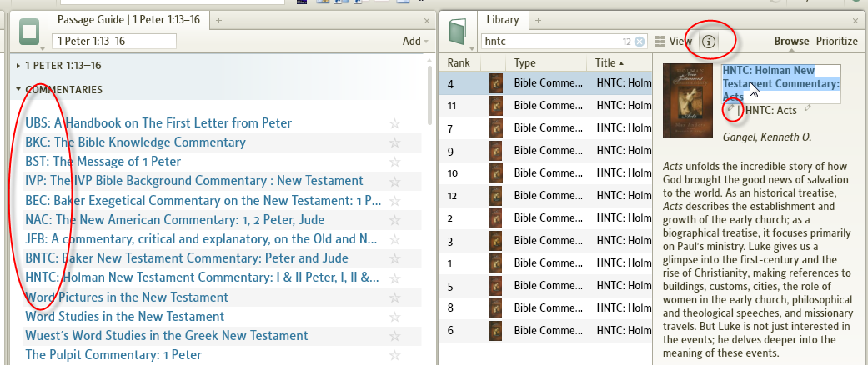Click the resource information (i) icon

pos(709,42)
